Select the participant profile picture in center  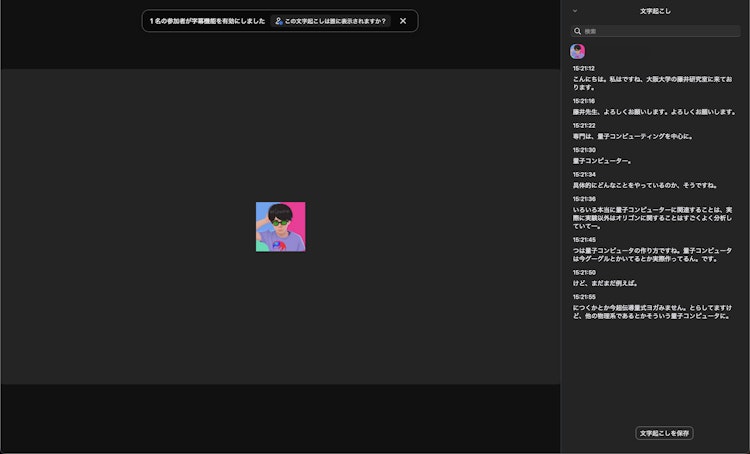coord(280,227)
